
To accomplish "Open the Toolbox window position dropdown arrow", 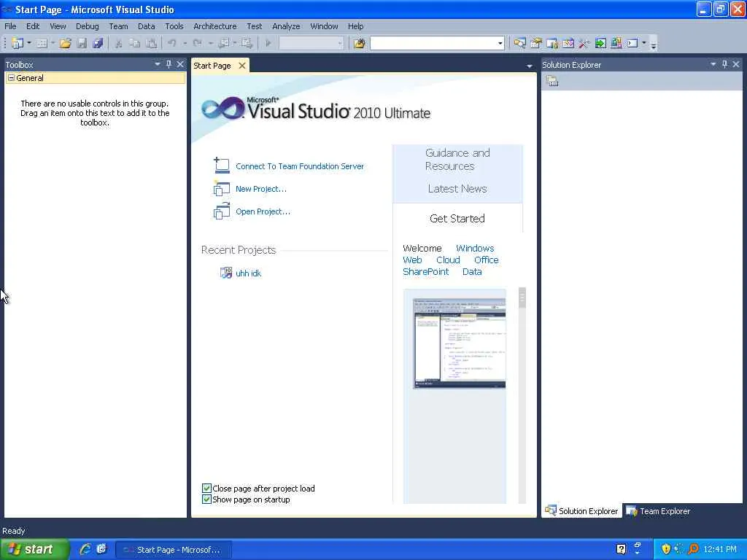I will click(x=158, y=64).
